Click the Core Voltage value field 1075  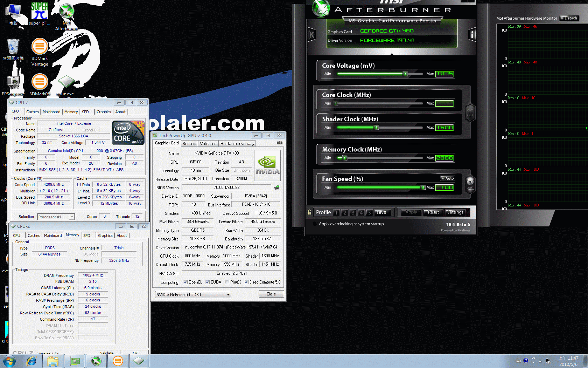444,74
